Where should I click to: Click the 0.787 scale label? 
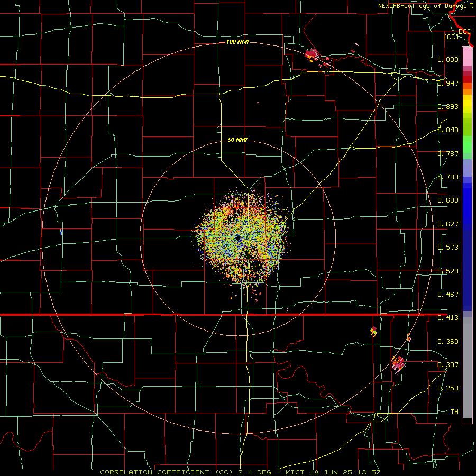[x=448, y=153]
